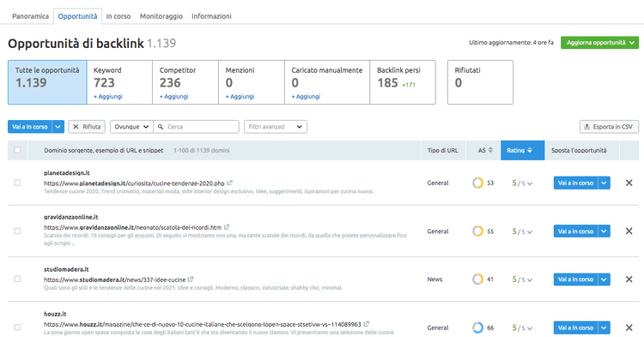Dismiss gravidanzaonline.it row with X icon
This screenshot has width=644, height=337.
point(629,232)
